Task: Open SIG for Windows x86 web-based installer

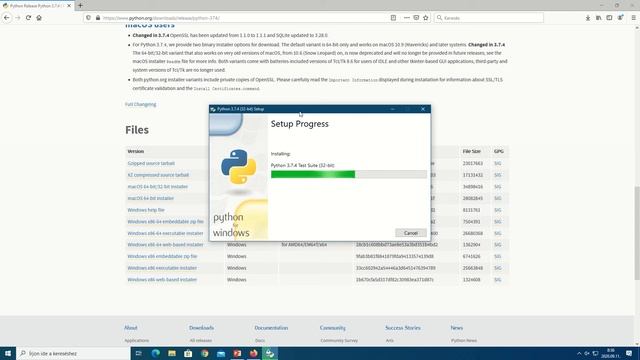Action: tap(498, 280)
